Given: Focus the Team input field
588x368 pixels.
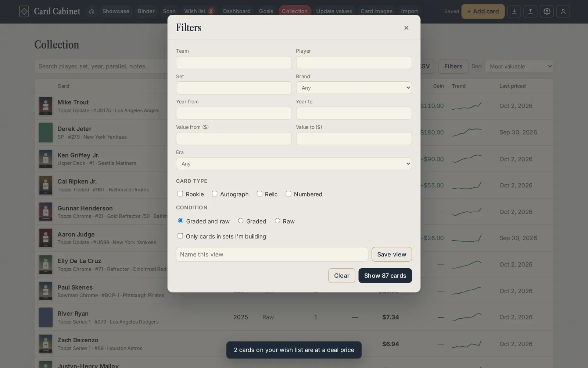Looking at the screenshot, I should [234, 63].
